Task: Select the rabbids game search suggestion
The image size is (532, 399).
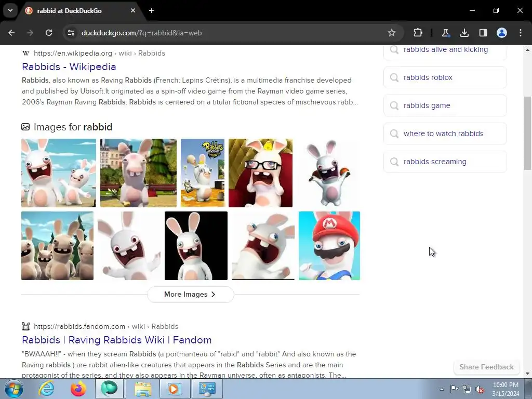Action: click(445, 105)
